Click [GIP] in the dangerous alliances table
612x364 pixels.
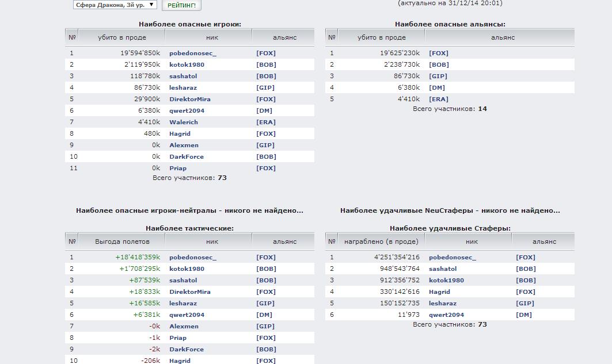pyautogui.click(x=438, y=76)
